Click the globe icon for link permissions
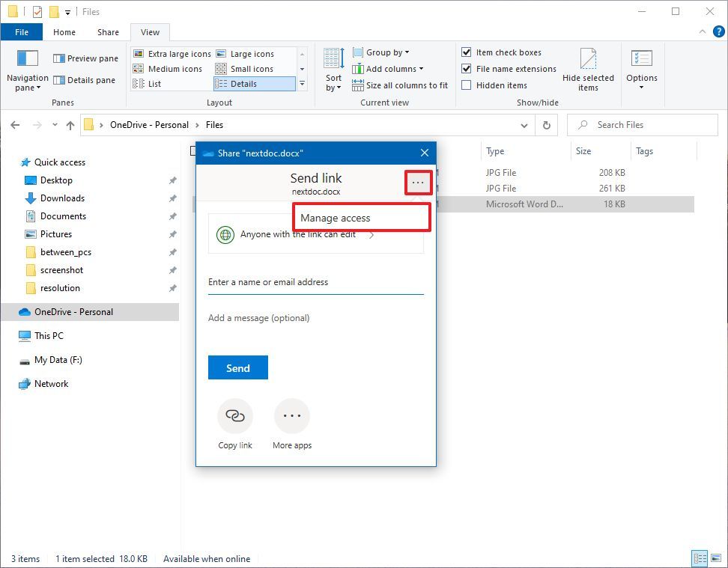Image resolution: width=728 pixels, height=568 pixels. click(x=224, y=234)
